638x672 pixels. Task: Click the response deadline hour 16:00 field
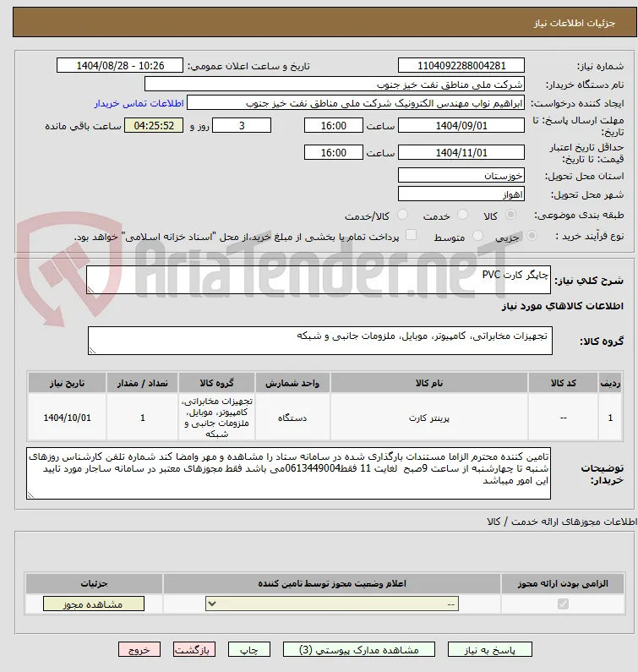[333, 126]
